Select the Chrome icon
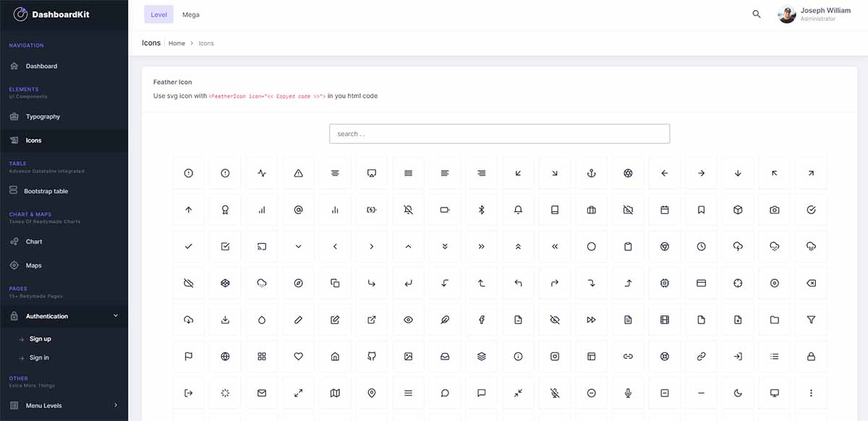This screenshot has width=868, height=421. click(x=664, y=246)
